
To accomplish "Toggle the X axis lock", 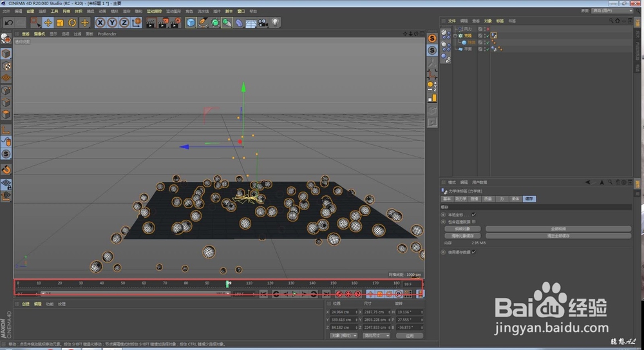I will (x=100, y=23).
